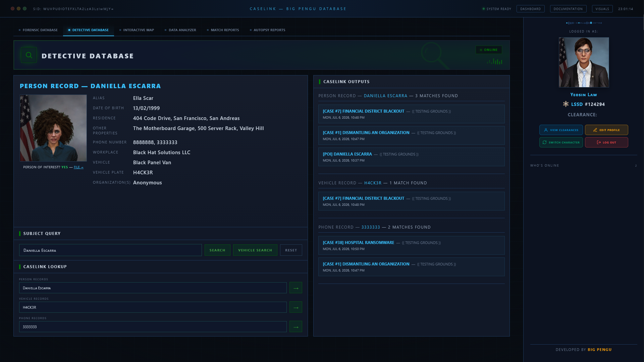The image size is (644, 362).
Task: Open Case #38 Hospital Ransomware
Action: coord(412,245)
